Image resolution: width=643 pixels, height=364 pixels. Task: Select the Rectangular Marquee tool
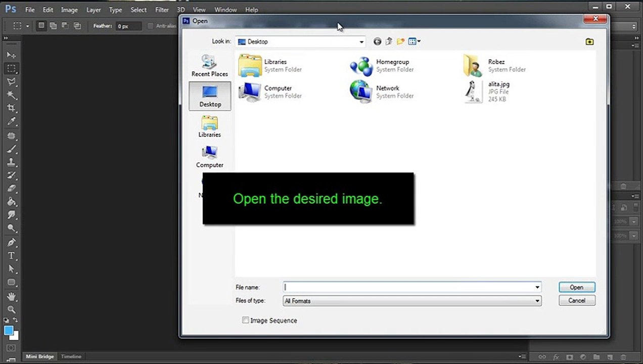(11, 68)
